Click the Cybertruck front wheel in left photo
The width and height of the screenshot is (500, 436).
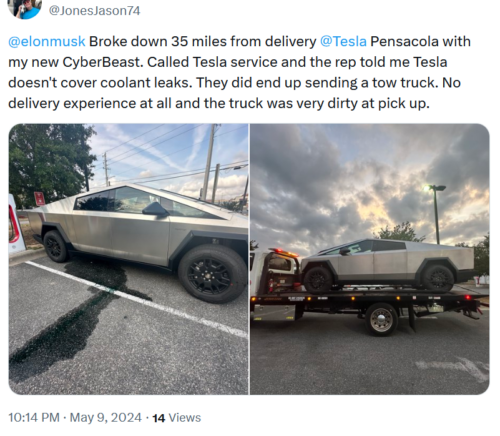[212, 274]
